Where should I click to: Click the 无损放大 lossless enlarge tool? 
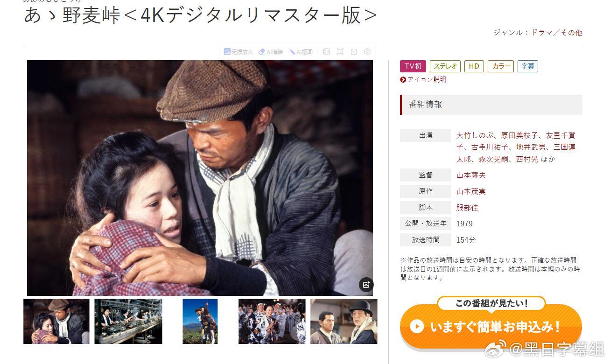click(238, 52)
